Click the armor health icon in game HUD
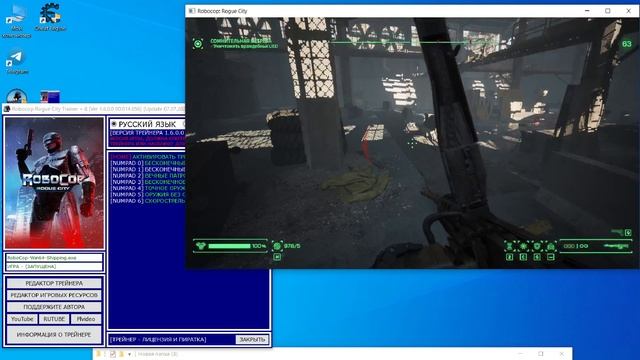The width and height of the screenshot is (640, 360). point(201,246)
